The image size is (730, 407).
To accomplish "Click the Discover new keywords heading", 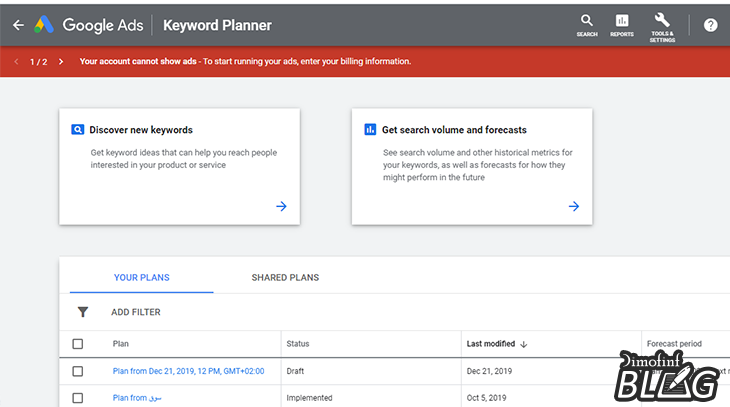I will (x=141, y=130).
